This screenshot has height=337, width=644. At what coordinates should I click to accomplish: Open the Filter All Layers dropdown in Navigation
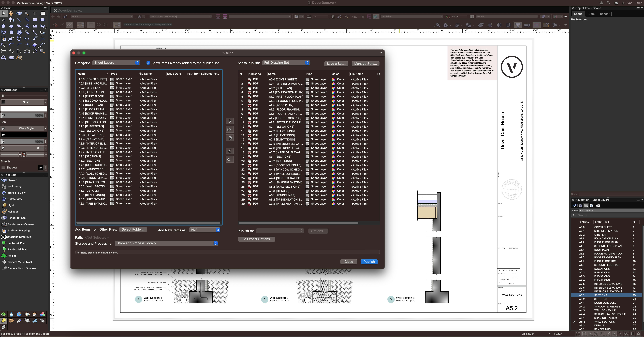[611, 210]
